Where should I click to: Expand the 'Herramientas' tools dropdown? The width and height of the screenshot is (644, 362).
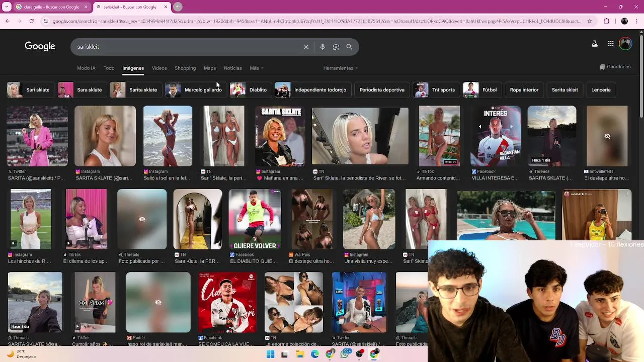coord(341,68)
